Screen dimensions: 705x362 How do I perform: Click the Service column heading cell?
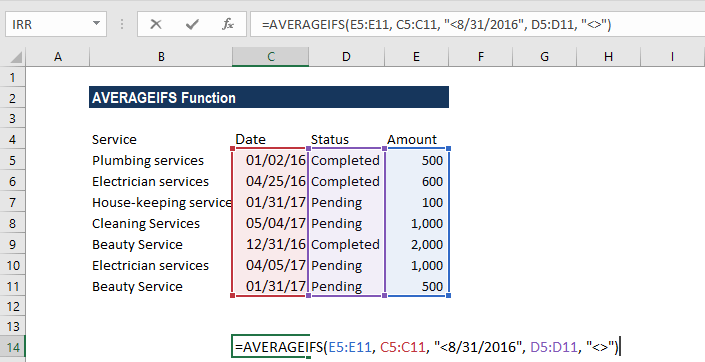(161, 139)
